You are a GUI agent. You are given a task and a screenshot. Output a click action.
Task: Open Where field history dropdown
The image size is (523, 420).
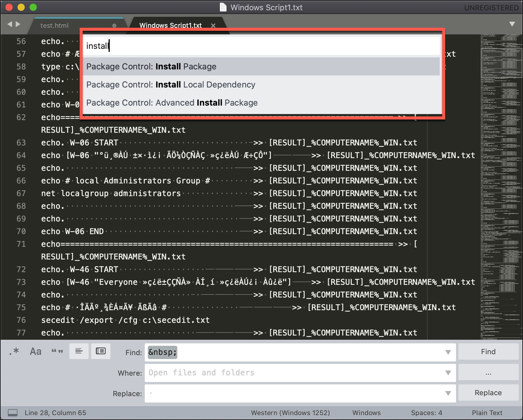[448, 373]
